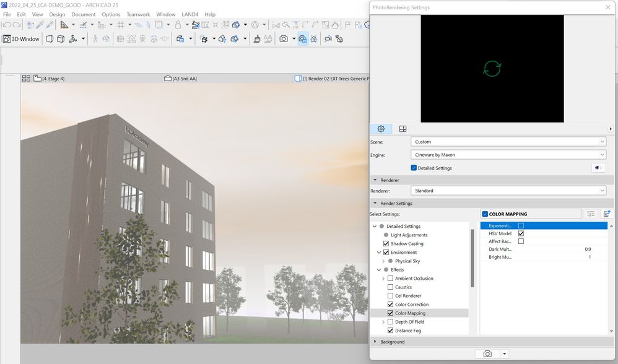Click the undo arrow in the toolbar
This screenshot has width=618, height=364.
pos(6,25)
